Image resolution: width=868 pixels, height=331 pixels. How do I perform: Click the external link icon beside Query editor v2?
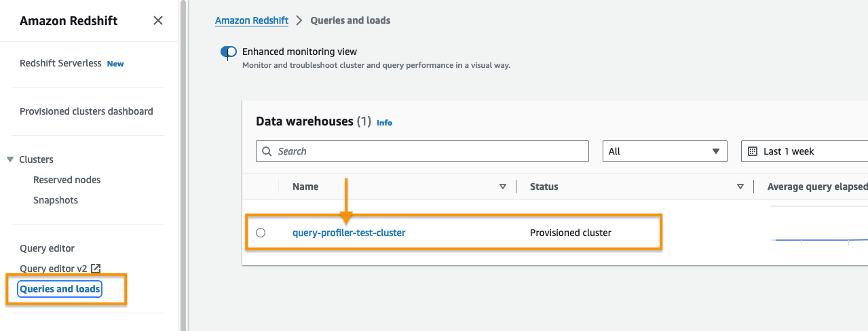[96, 269]
